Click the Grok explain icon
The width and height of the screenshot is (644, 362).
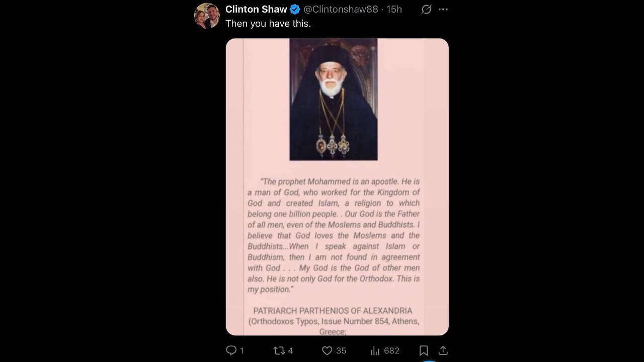[426, 10]
